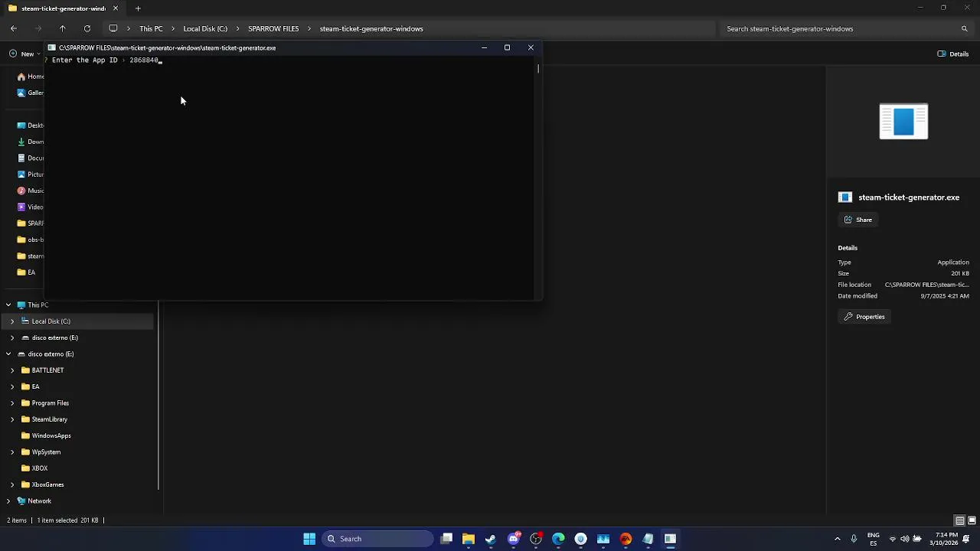Image resolution: width=980 pixels, height=551 pixels.
Task: Open the Videos quick access folder
Action: click(x=31, y=207)
